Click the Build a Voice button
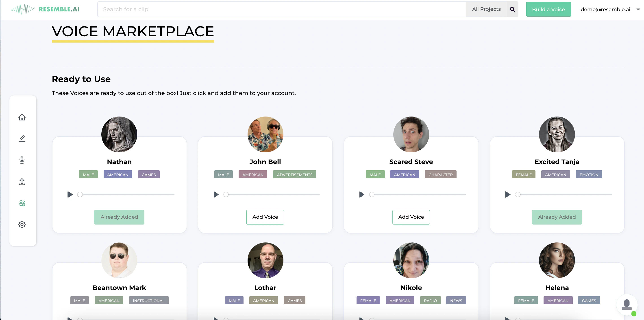644x320 pixels. (548, 9)
